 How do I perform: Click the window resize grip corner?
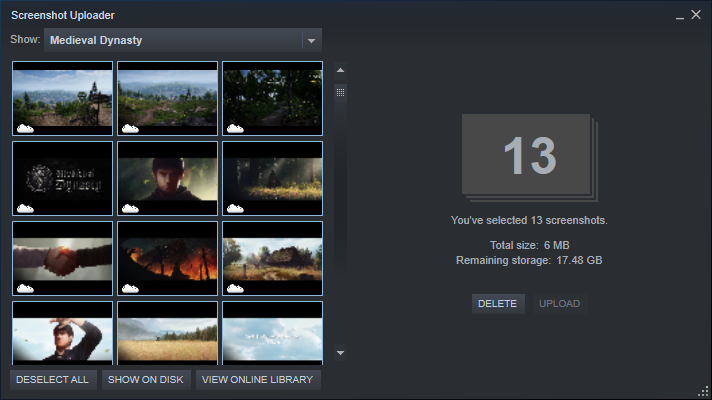point(703,391)
